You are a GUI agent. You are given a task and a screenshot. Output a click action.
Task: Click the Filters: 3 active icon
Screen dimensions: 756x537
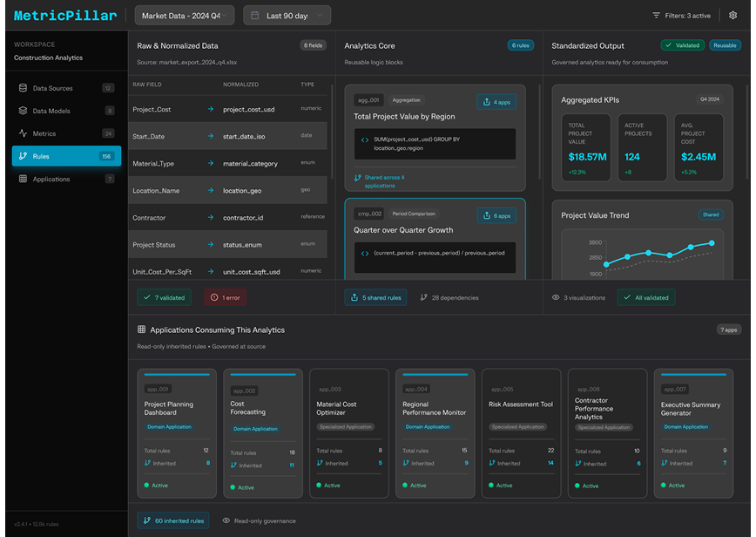pos(657,16)
